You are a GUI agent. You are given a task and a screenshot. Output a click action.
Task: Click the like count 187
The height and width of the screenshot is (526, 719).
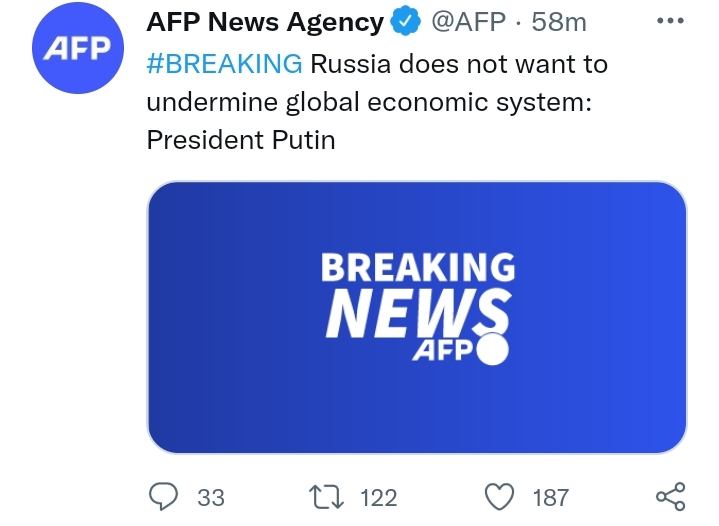click(551, 497)
